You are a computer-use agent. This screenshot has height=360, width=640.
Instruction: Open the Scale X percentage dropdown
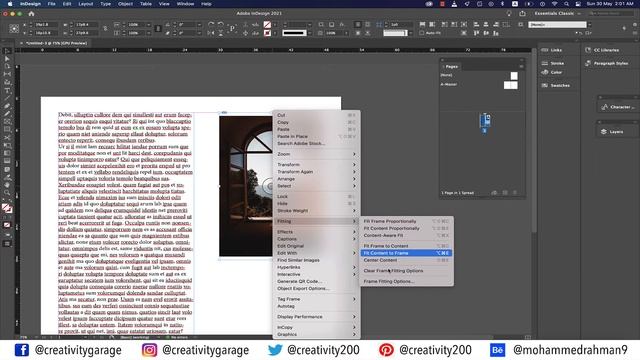pyautogui.click(x=148, y=24)
